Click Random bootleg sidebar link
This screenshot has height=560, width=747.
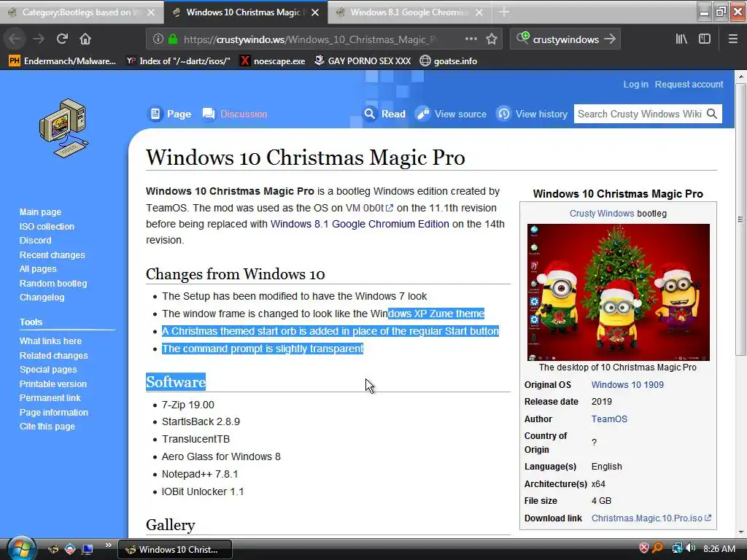(53, 284)
